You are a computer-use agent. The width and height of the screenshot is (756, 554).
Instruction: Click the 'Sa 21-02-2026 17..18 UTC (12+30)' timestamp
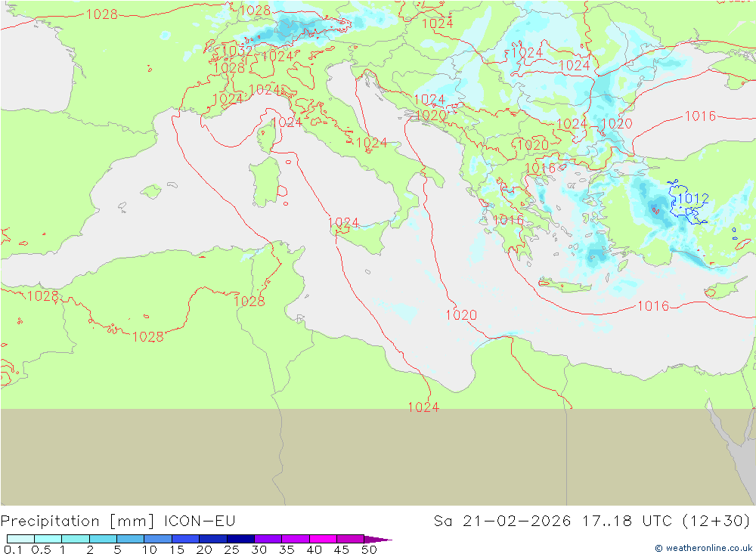pyautogui.click(x=592, y=522)
